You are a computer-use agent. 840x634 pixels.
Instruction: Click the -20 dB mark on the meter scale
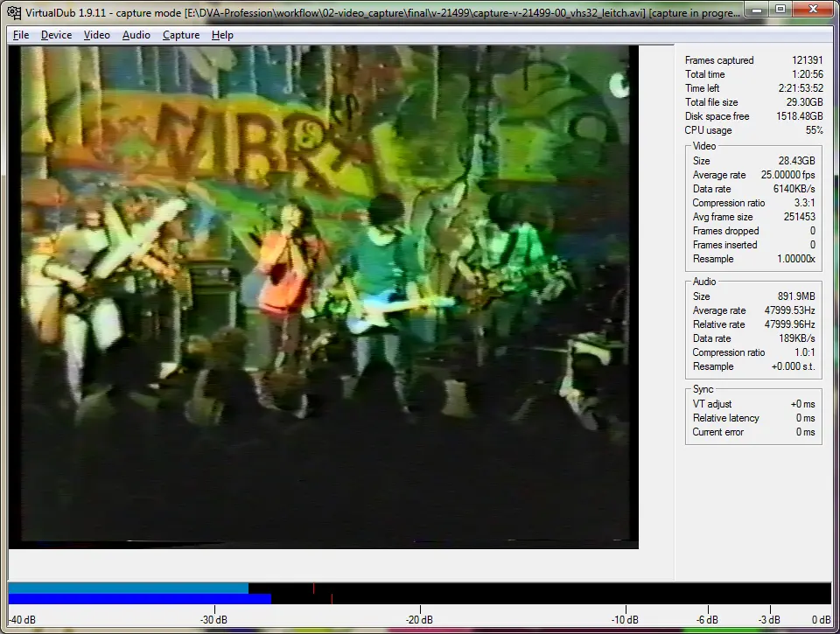420,619
